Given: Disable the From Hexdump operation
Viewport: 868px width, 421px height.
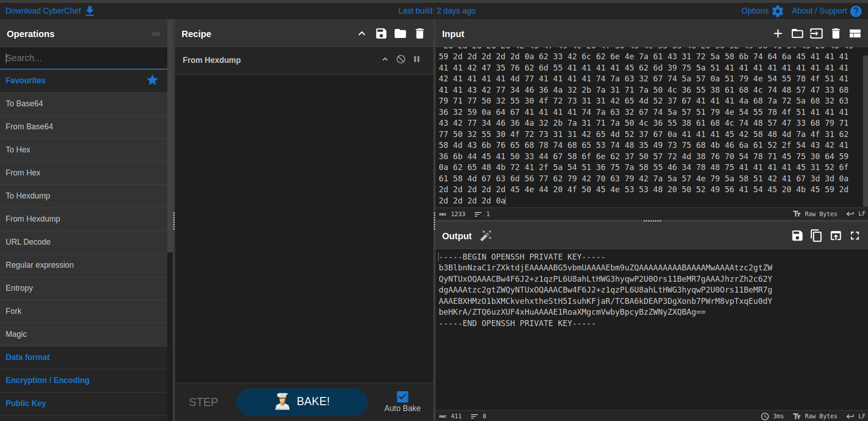Looking at the screenshot, I should click(401, 59).
